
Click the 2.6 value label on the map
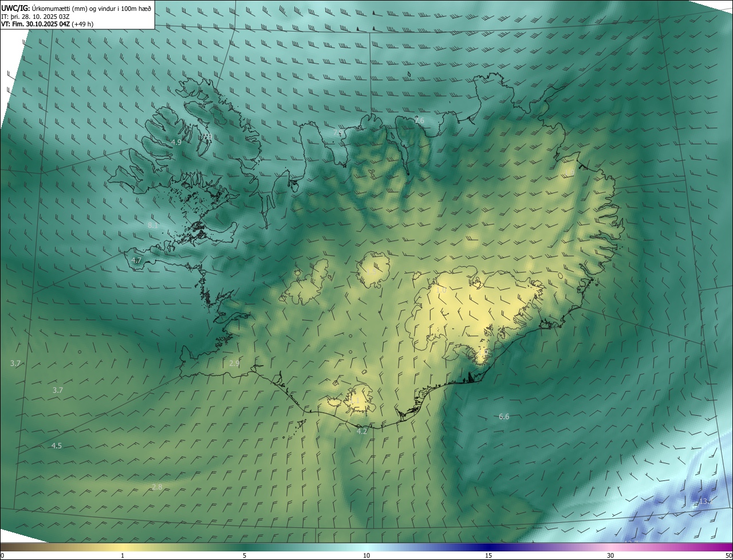[x=419, y=120]
